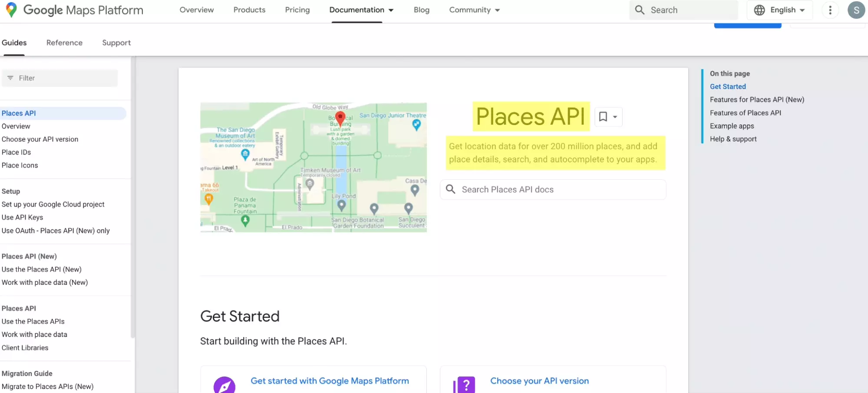Open the Pricing menu item
The image size is (868, 393).
click(x=297, y=10)
